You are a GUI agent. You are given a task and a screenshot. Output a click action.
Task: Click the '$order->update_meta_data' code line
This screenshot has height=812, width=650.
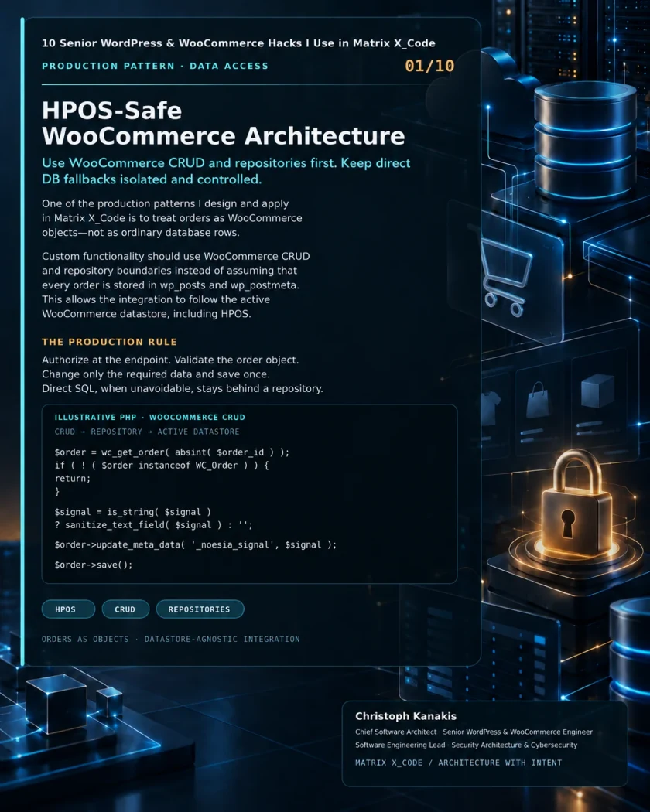click(x=196, y=544)
